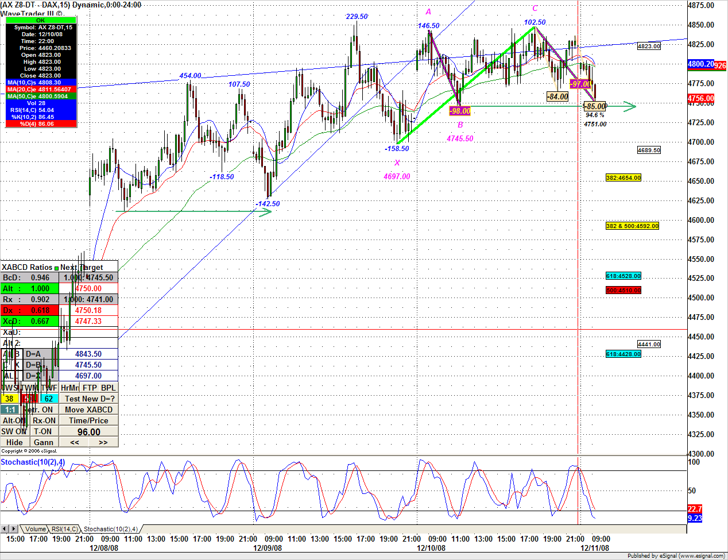Toggle the SW ON switch
728x560 pixels.
pos(14,431)
